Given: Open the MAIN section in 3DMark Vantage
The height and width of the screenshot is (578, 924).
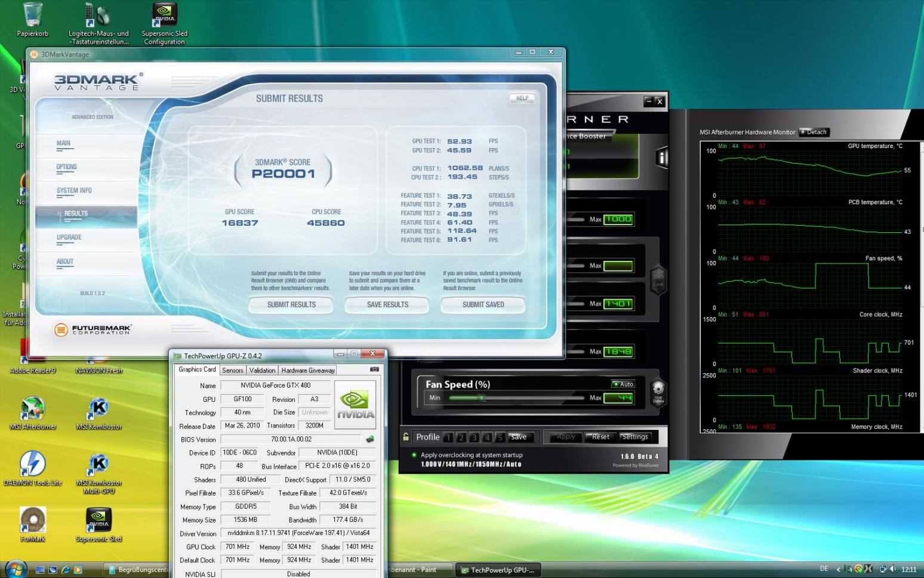Looking at the screenshot, I should [x=63, y=143].
